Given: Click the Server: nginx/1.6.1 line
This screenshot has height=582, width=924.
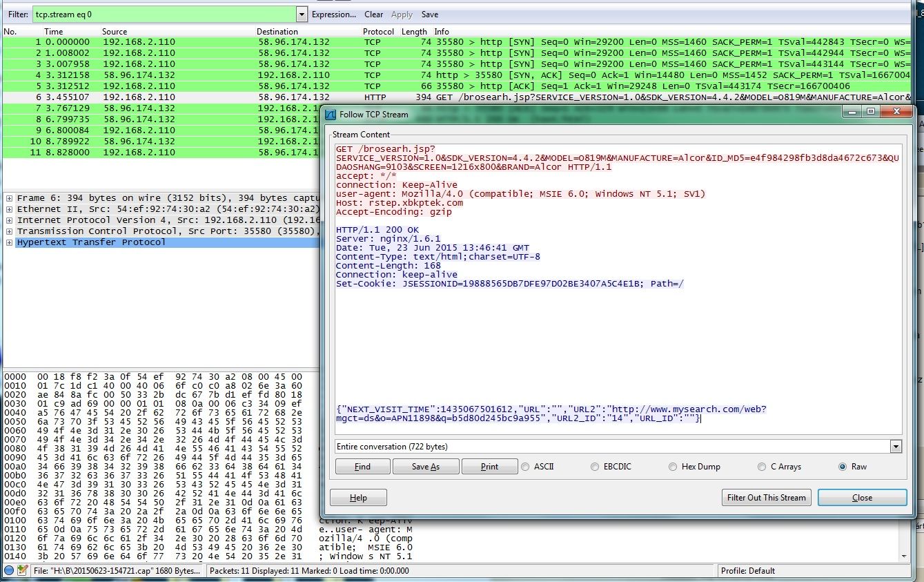Looking at the screenshot, I should 389,239.
